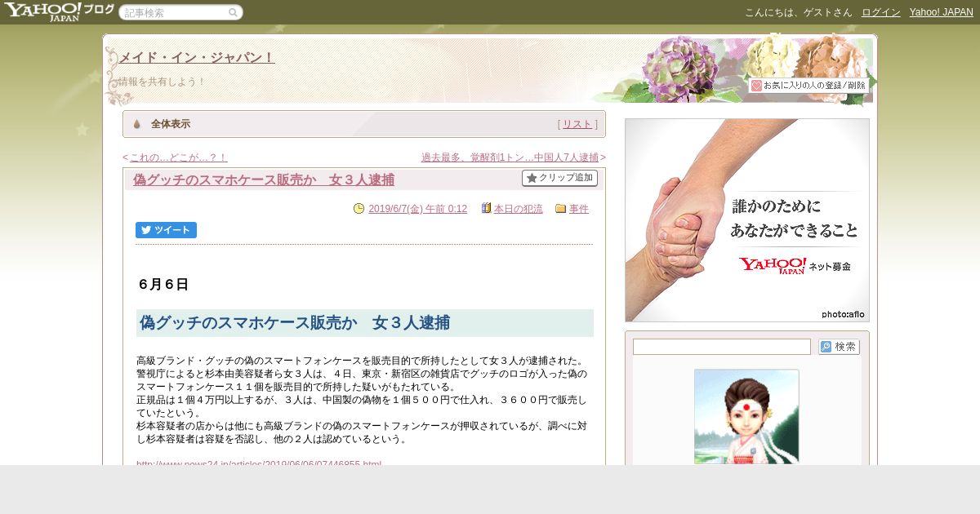Click the ６月６日 date heading text
The width and height of the screenshot is (980, 514).
click(x=163, y=285)
